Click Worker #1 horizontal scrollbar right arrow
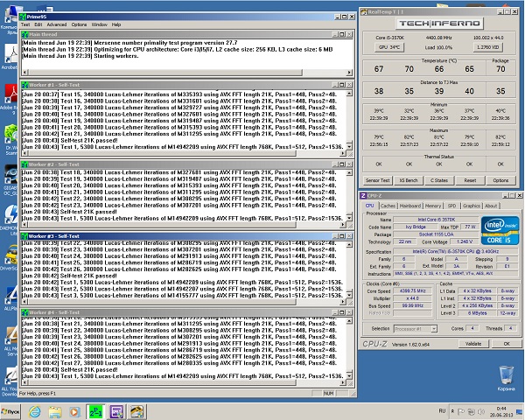Viewport: 525px width, 420px height. click(342, 153)
